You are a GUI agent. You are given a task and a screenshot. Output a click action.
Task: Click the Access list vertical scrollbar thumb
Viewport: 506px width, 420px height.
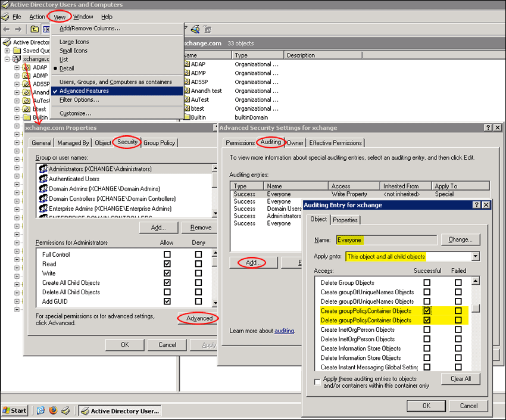pyautogui.click(x=476, y=308)
